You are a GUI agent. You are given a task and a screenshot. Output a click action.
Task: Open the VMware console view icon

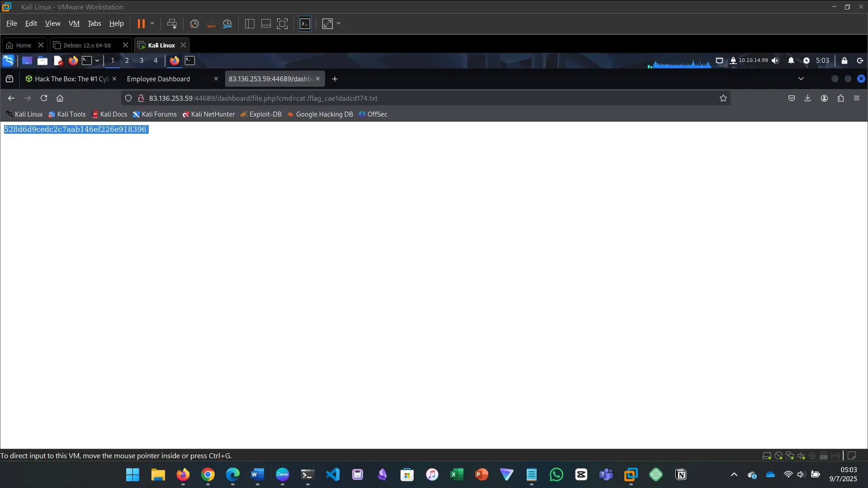point(305,23)
